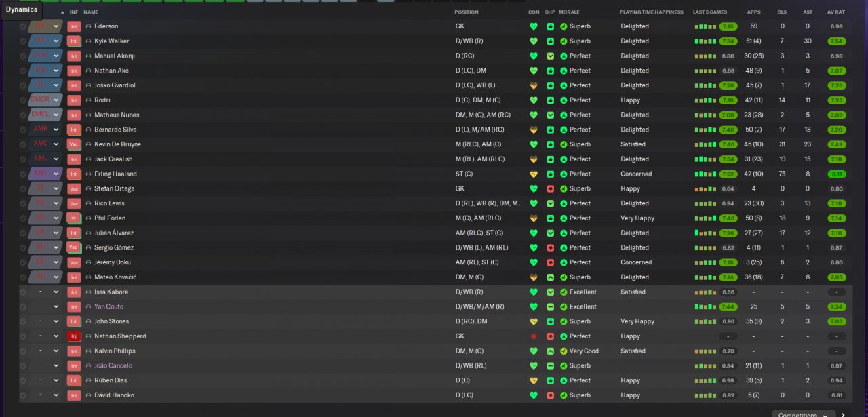Click the morale icon for Issa Kaboré
This screenshot has height=417, width=868.
[x=564, y=292]
